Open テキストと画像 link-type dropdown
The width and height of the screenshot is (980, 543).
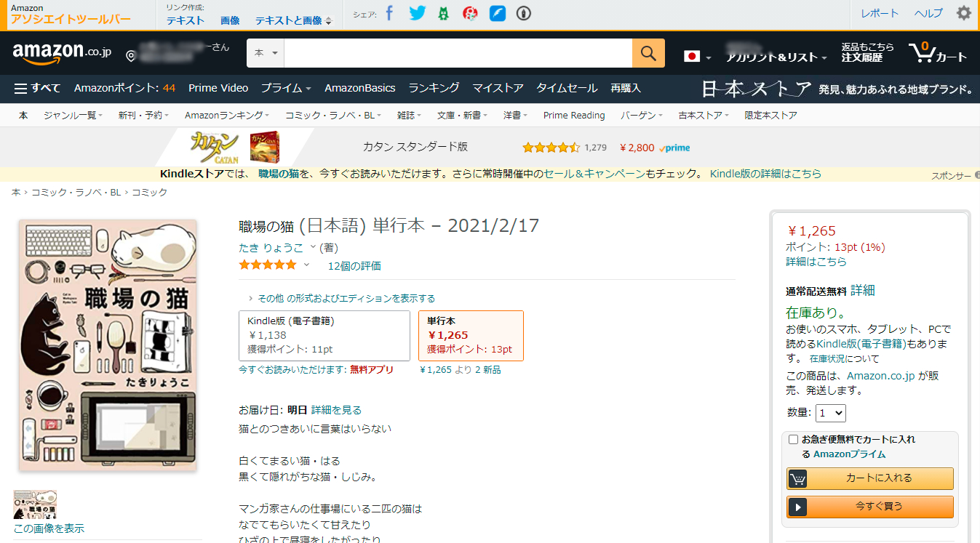point(293,20)
